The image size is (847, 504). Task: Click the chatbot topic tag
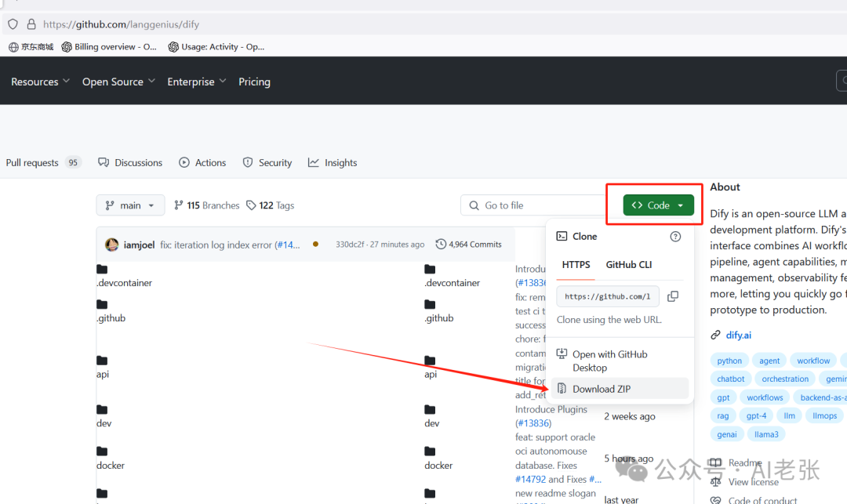(x=730, y=379)
